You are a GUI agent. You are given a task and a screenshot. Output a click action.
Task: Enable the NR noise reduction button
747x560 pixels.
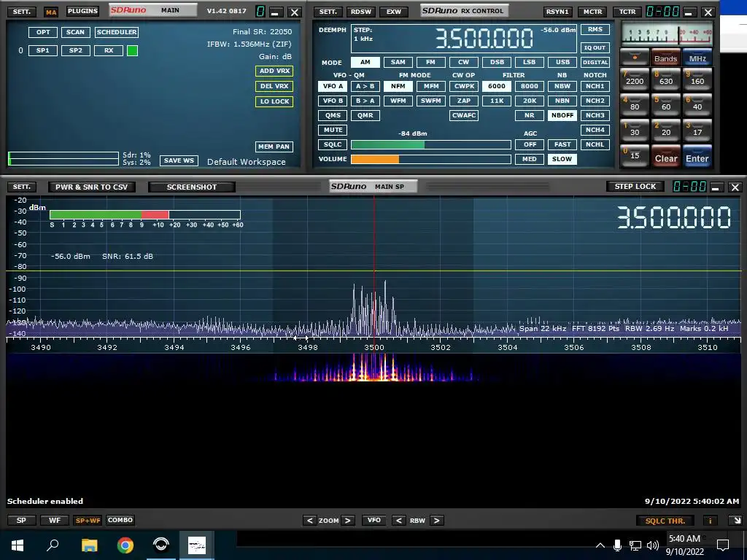[529, 115]
